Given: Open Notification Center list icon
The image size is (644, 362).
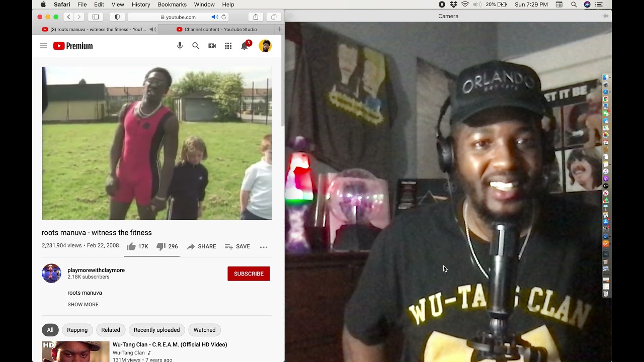Looking at the screenshot, I should click(x=599, y=5).
